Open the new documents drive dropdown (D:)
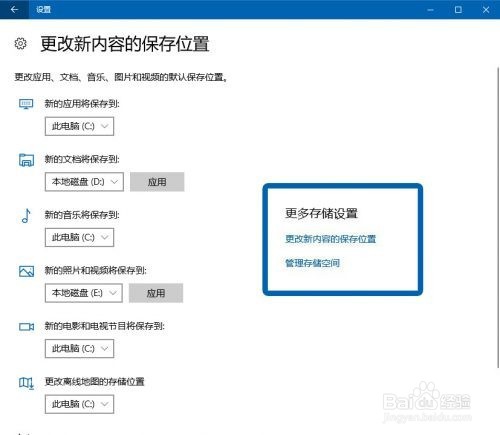The image size is (500, 435). (x=84, y=182)
